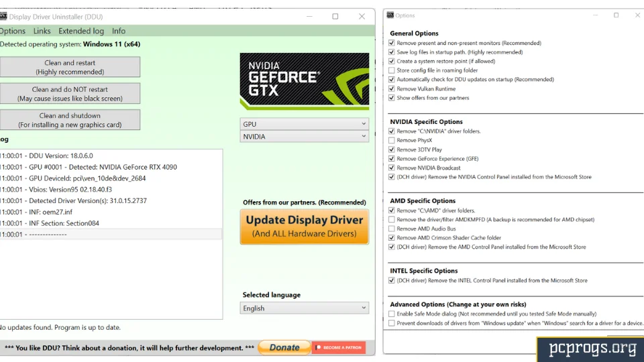Maximize the DDU main window
This screenshot has height=362, width=644.
click(x=335, y=16)
